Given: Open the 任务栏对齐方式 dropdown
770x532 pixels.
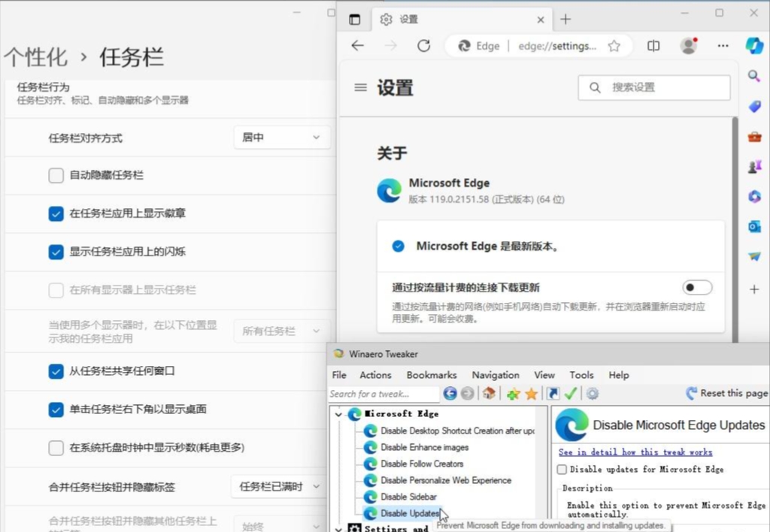Looking at the screenshot, I should coord(281,138).
